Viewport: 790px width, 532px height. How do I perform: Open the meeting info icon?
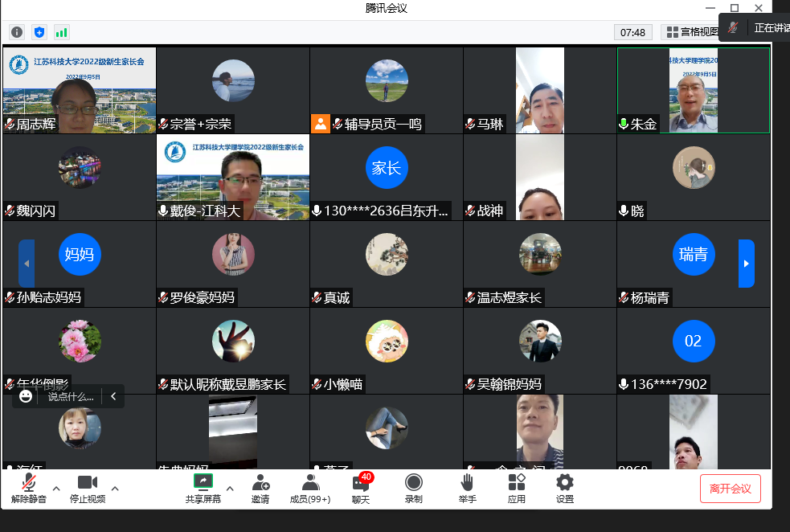pos(17,32)
